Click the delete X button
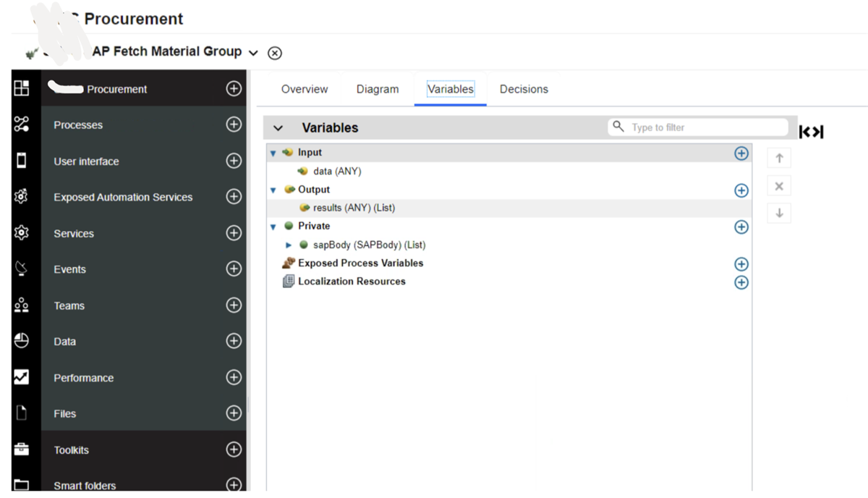The image size is (868, 498). coord(779,186)
